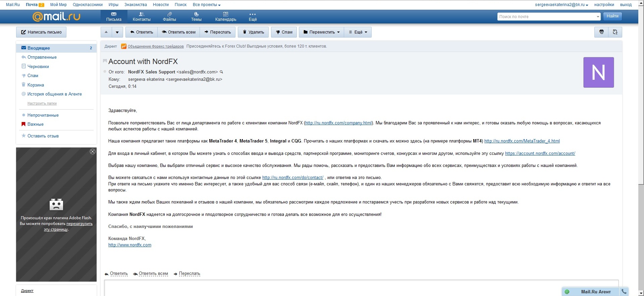Show Важные flagged messages
This screenshot has height=296, width=644.
(x=35, y=124)
